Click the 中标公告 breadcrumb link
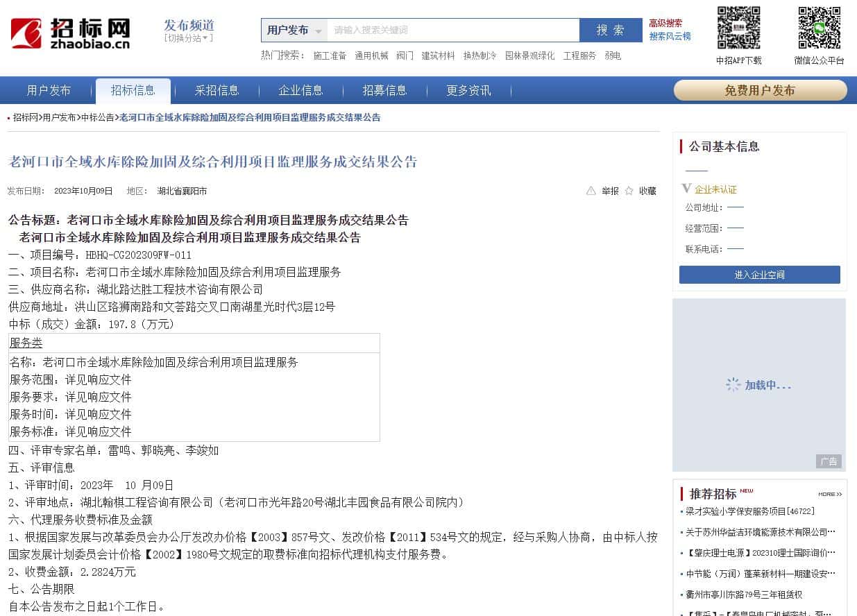Screen dimensions: 857x616 (x=98, y=118)
